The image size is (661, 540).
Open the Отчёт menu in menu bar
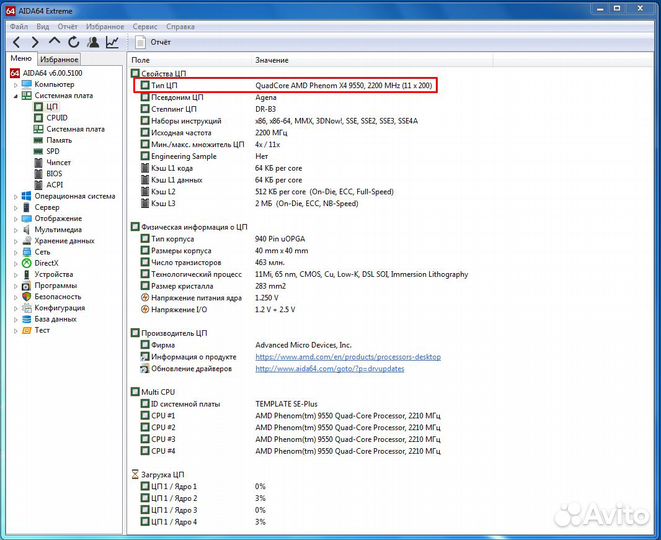pyautogui.click(x=67, y=27)
